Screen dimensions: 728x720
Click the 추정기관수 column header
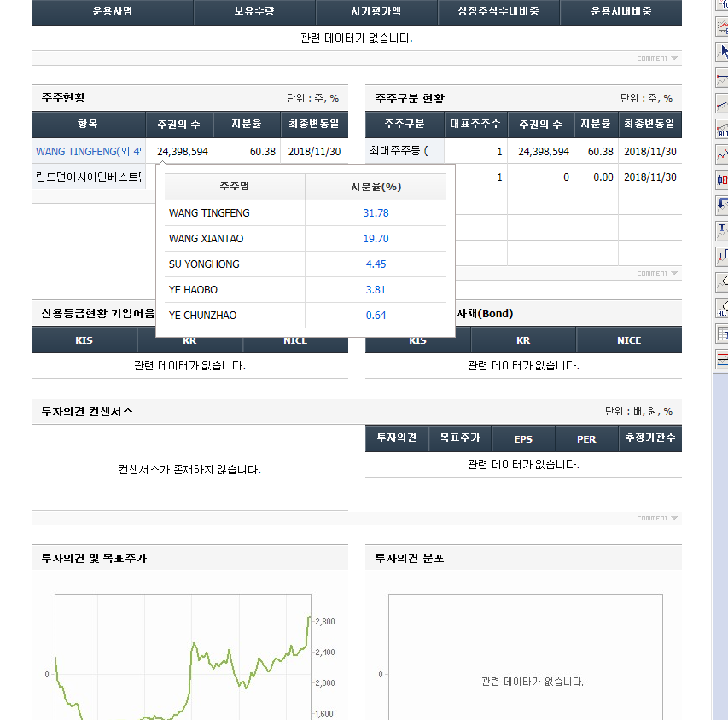[650, 438]
